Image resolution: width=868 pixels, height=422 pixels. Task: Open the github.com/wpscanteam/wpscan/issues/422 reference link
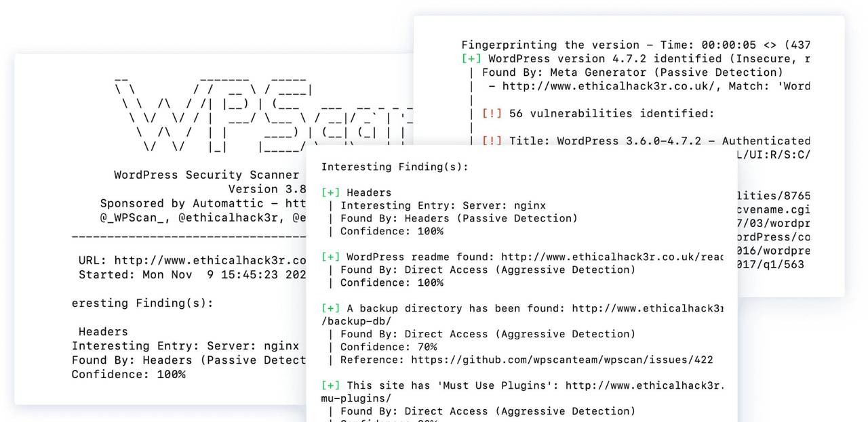[561, 360]
